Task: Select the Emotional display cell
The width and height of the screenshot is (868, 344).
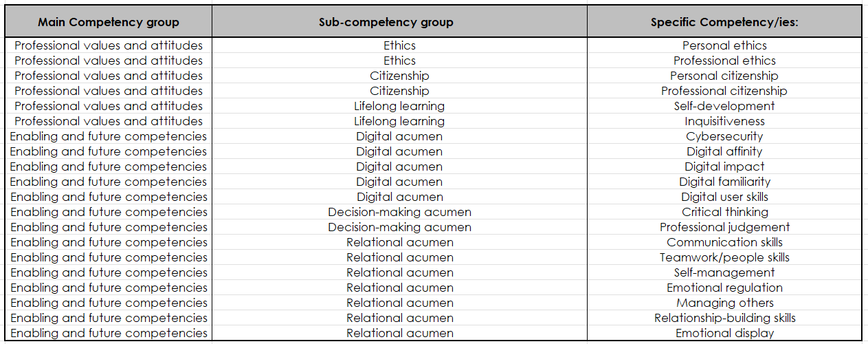Action: 724,333
